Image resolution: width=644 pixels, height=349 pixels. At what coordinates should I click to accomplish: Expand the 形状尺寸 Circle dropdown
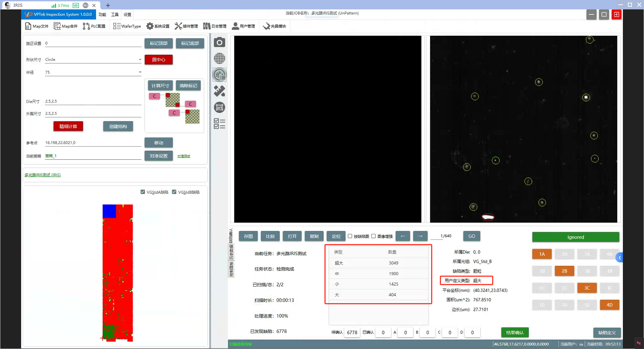point(93,60)
